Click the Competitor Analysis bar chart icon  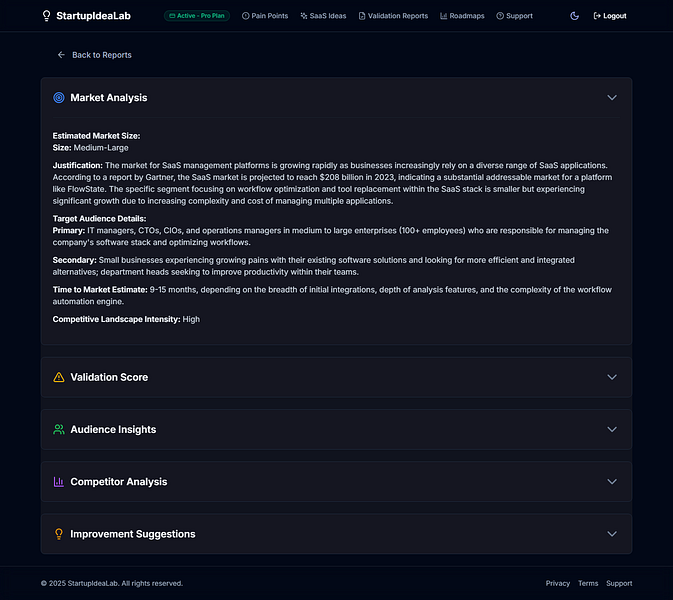[59, 482]
